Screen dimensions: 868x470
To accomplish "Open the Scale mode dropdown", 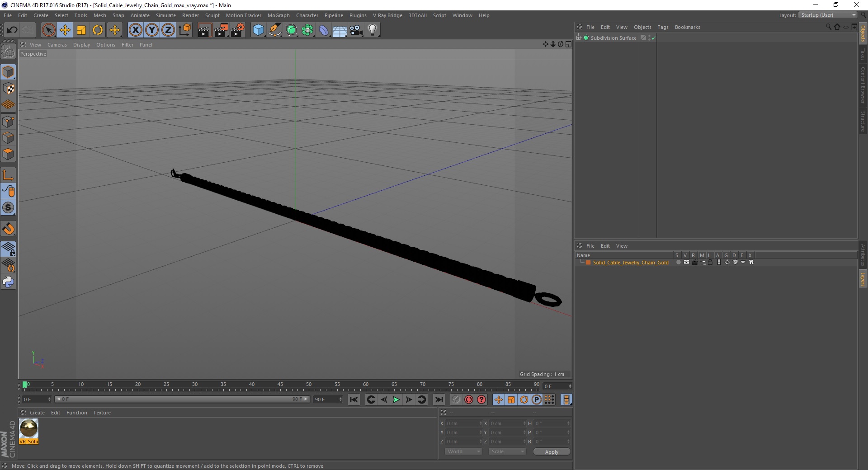I will 507,451.
